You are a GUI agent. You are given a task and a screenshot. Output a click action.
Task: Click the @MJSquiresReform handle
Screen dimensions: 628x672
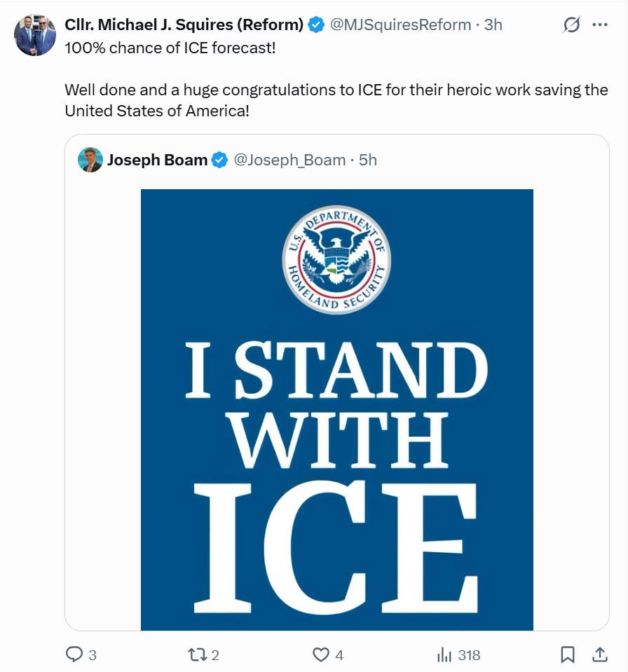pyautogui.click(x=400, y=25)
